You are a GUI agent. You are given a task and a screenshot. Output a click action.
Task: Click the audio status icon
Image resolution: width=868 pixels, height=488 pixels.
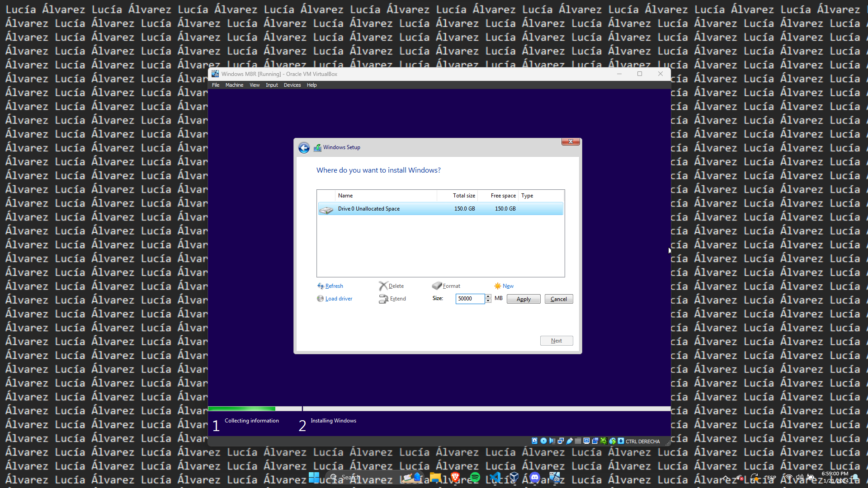(x=552, y=441)
